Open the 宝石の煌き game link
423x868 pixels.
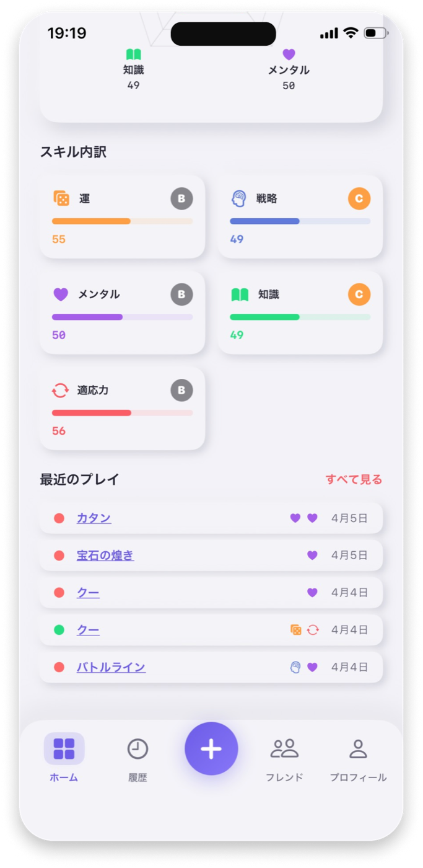coord(105,556)
